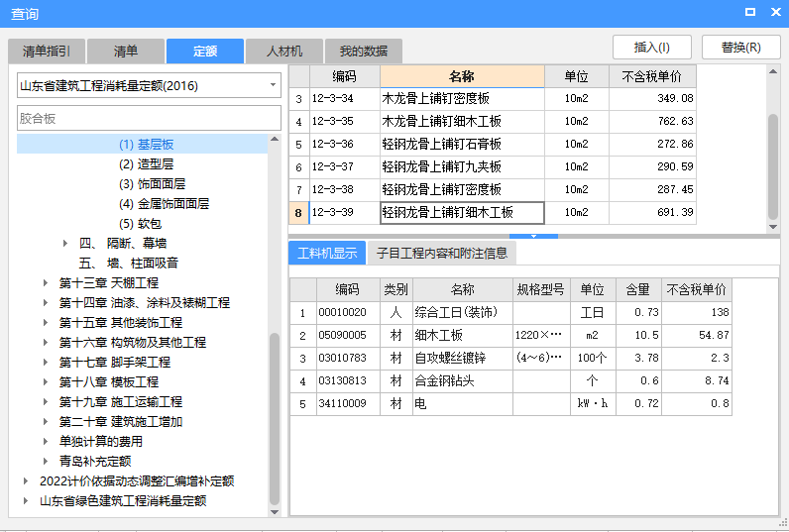Image resolution: width=789 pixels, height=532 pixels.
Task: Select the (1) 基层板 tree item
Action: [x=146, y=145]
